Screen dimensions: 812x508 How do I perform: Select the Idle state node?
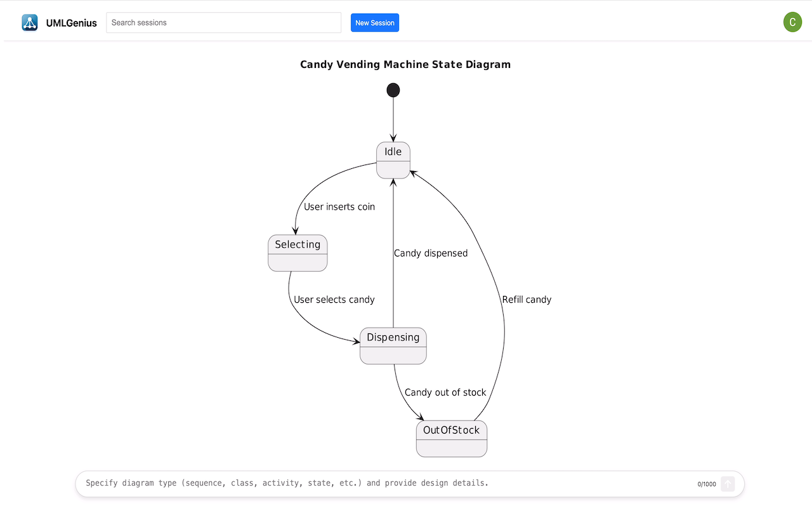click(x=393, y=160)
